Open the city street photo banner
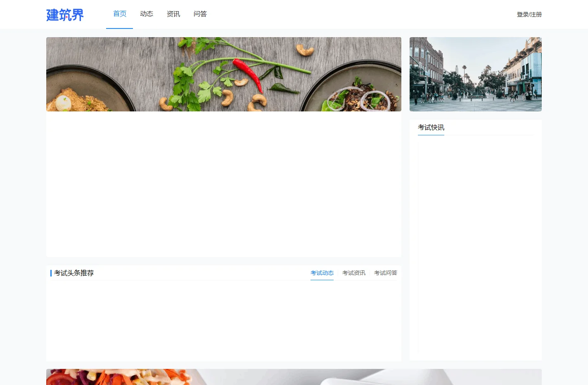588x385 pixels. pyautogui.click(x=476, y=74)
